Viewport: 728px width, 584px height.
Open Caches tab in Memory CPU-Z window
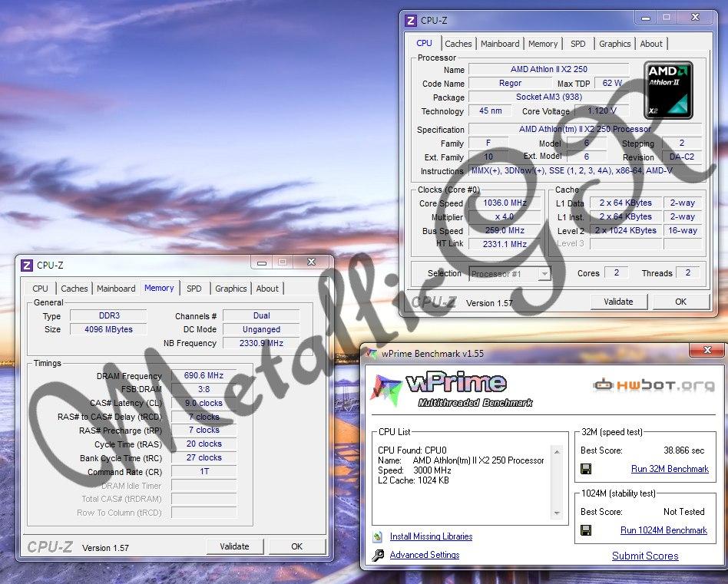(x=74, y=289)
